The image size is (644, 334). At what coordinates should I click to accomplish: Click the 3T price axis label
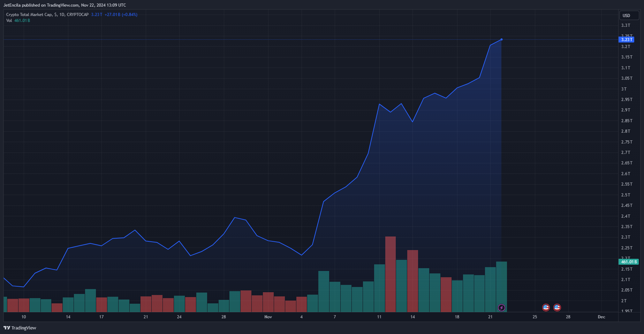pos(624,89)
